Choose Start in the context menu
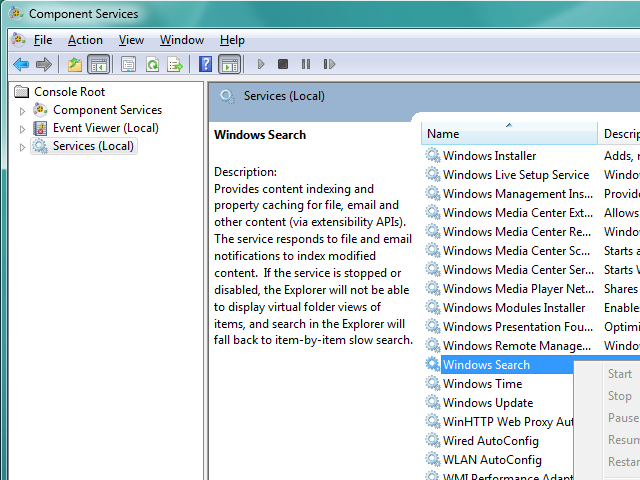640x480 pixels. pos(620,373)
